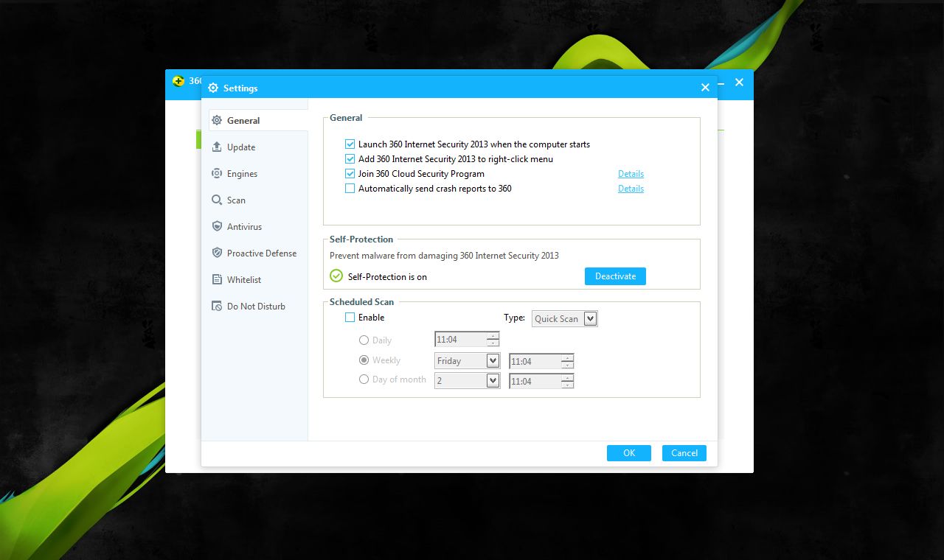944x560 pixels.
Task: Open Details link for Cloud Security Program
Action: point(631,174)
